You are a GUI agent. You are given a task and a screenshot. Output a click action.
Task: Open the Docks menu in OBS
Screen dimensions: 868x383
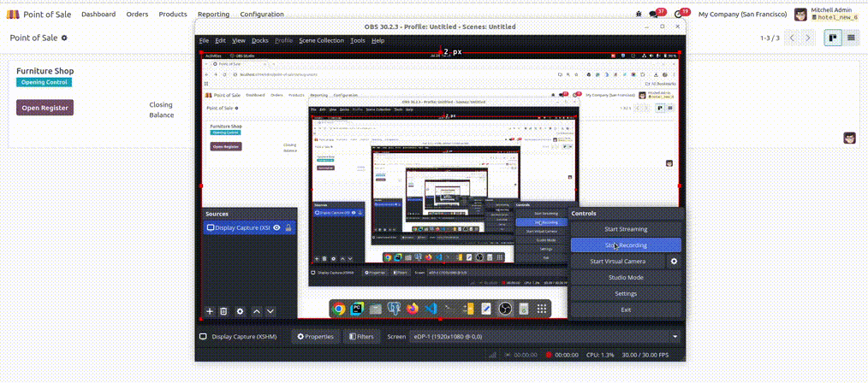[x=260, y=40]
